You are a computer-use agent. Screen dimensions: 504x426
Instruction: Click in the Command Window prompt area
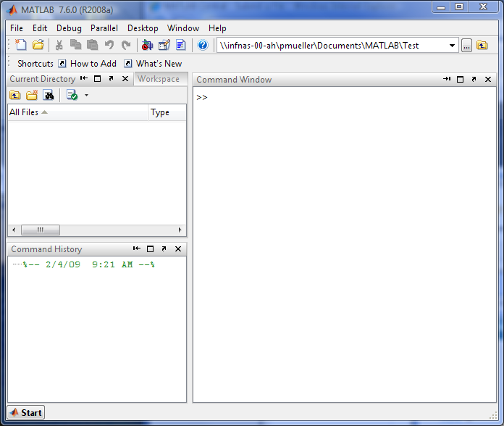345,244
